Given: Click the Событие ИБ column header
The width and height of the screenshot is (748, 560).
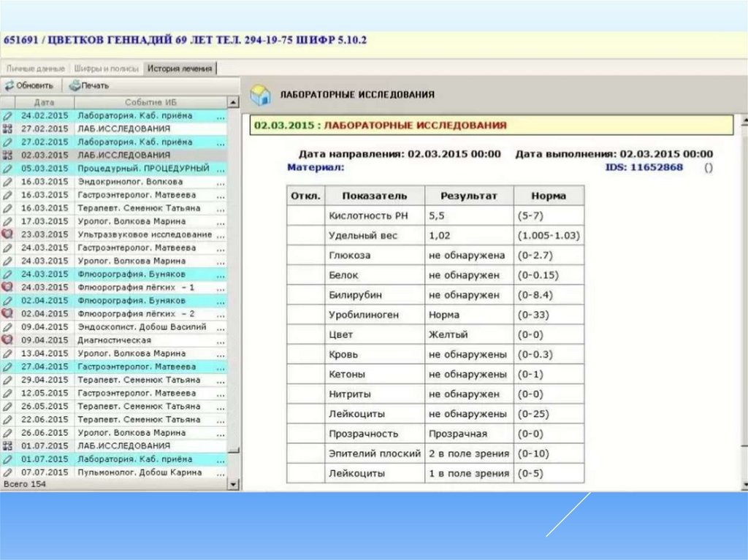Looking at the screenshot, I should click(150, 102).
